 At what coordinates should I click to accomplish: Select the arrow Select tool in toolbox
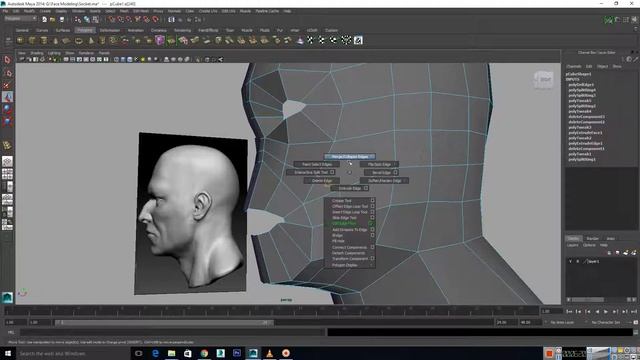tap(7, 60)
